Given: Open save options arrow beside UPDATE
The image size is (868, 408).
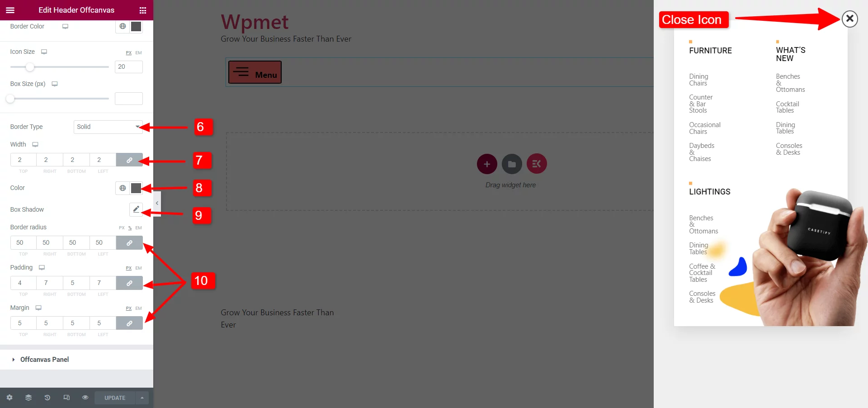Looking at the screenshot, I should [x=142, y=398].
